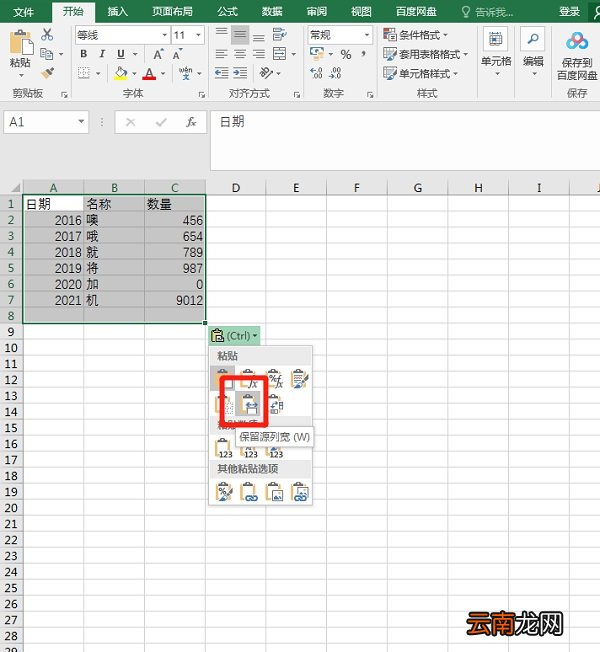The width and height of the screenshot is (600, 652).
Task: Apply the yellow fill color bucket
Action: click(x=121, y=73)
